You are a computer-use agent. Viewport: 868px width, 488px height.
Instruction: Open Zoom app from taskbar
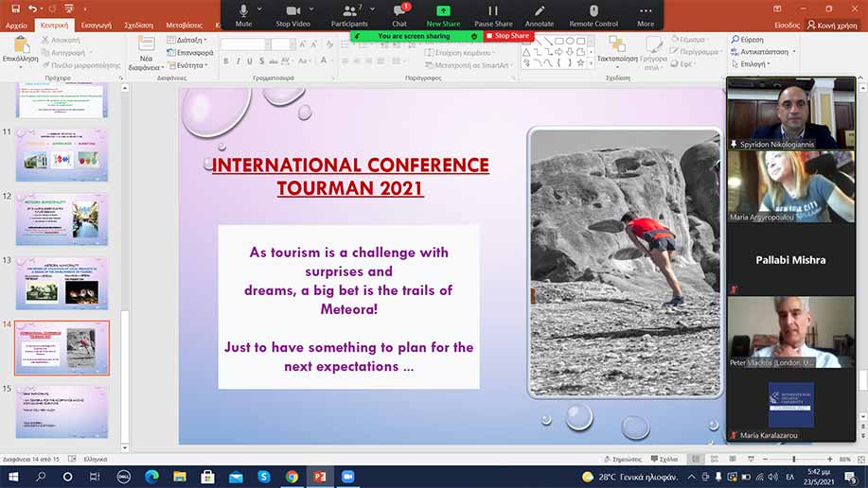[x=347, y=477]
